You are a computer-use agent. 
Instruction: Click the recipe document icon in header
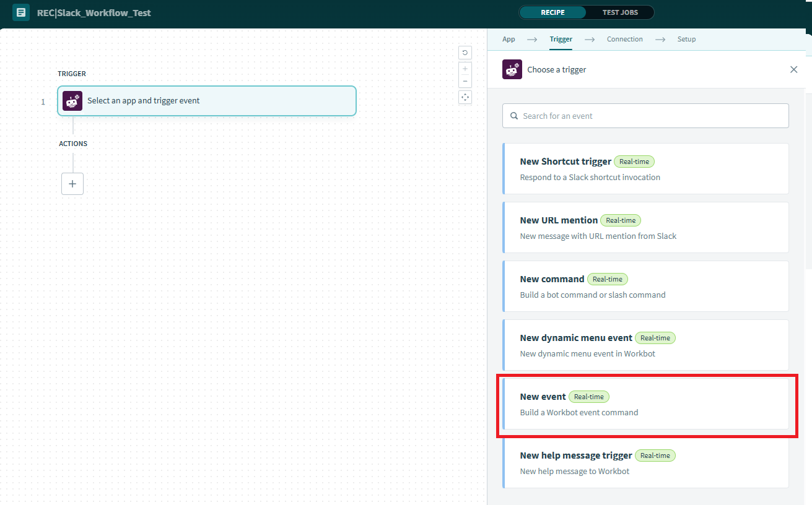tap(21, 12)
